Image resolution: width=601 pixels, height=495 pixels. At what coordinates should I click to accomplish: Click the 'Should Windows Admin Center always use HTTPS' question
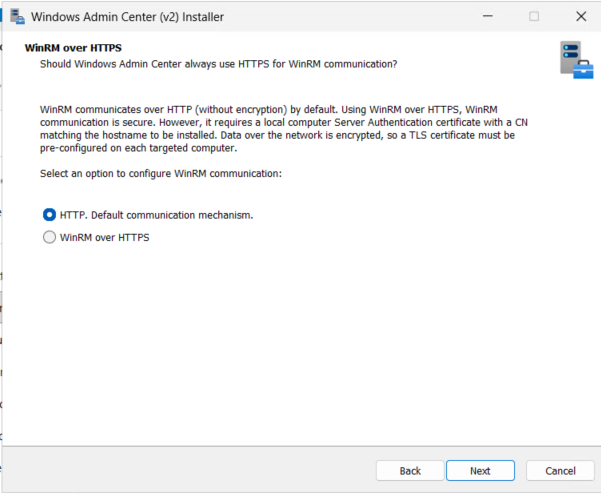pyautogui.click(x=218, y=64)
